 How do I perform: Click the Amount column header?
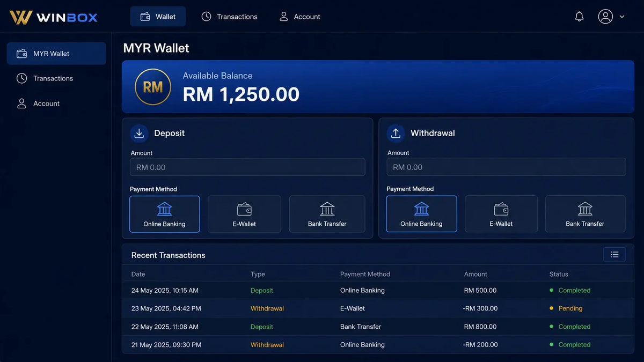coord(475,274)
